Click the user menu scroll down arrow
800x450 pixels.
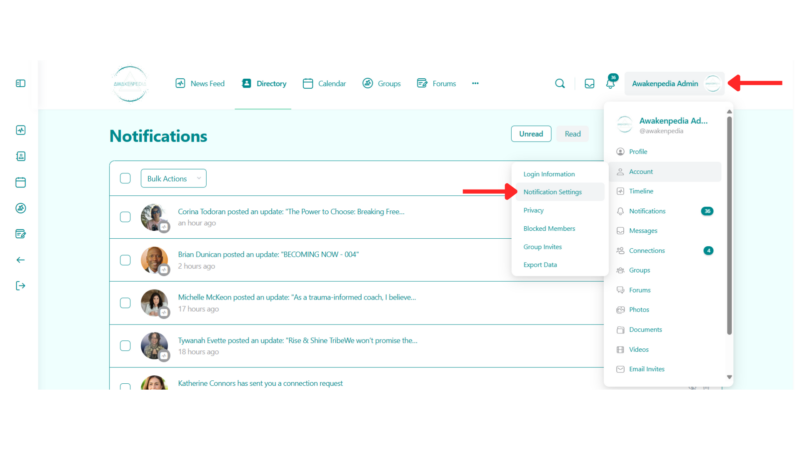coord(729,377)
